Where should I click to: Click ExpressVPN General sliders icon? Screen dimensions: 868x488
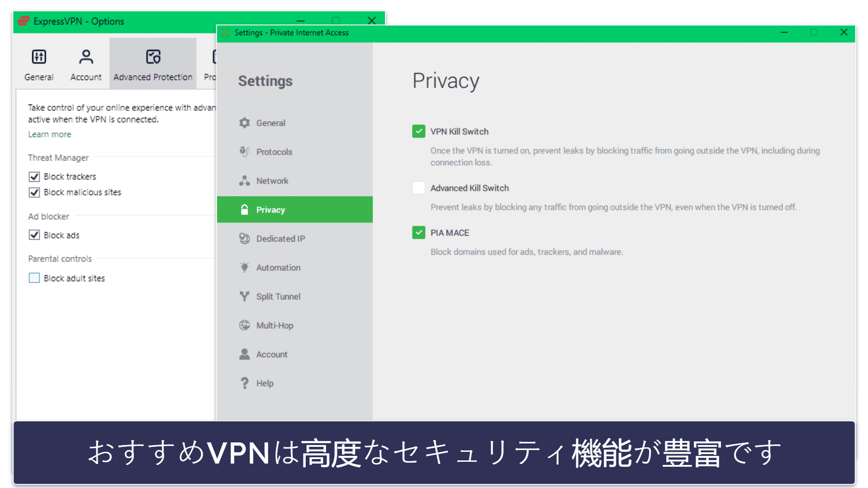click(39, 57)
